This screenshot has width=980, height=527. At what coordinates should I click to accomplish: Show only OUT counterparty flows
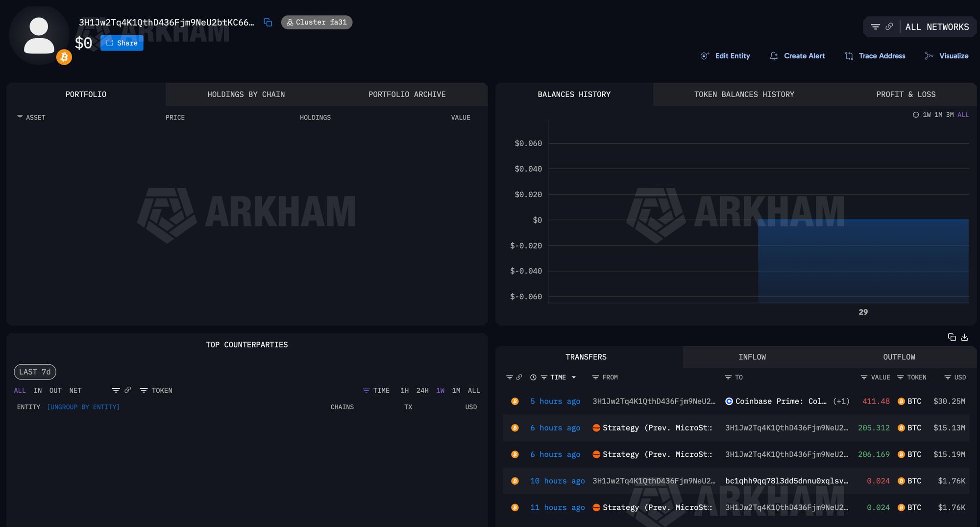pos(55,390)
